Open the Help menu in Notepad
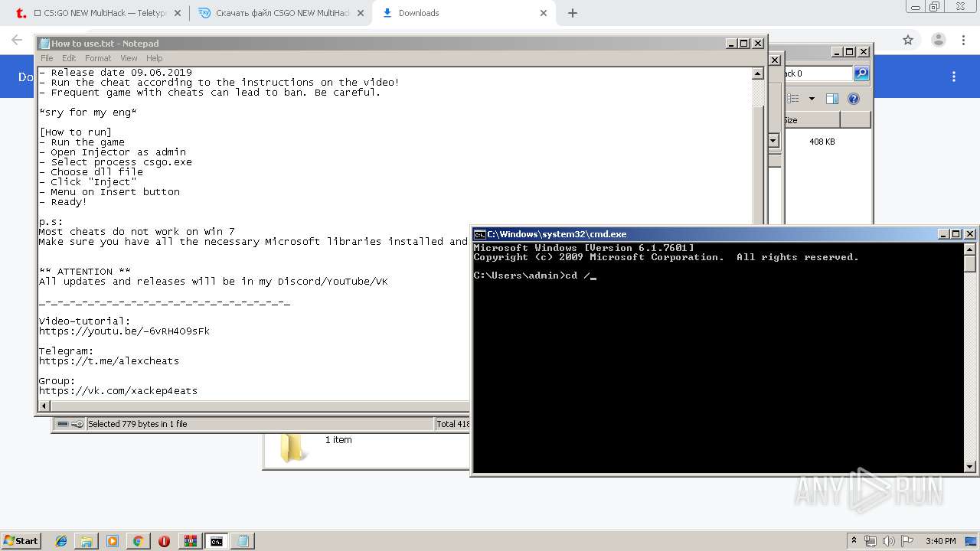This screenshot has height=551, width=980. (155, 58)
